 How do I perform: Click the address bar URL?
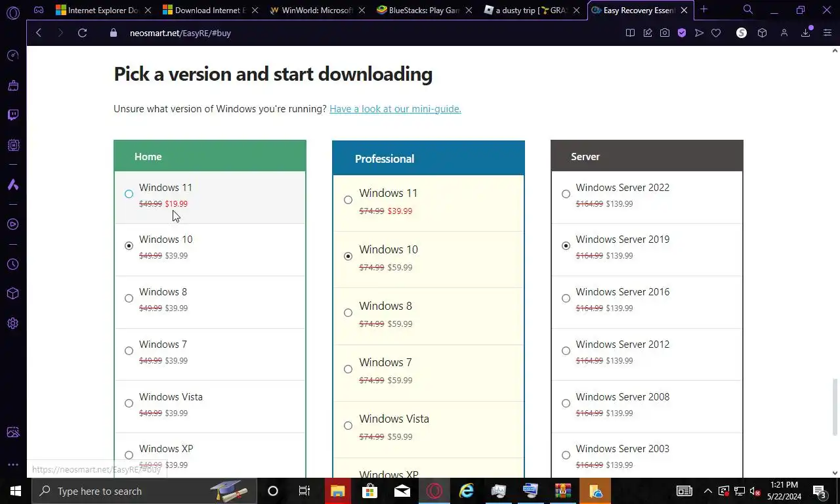point(180,33)
